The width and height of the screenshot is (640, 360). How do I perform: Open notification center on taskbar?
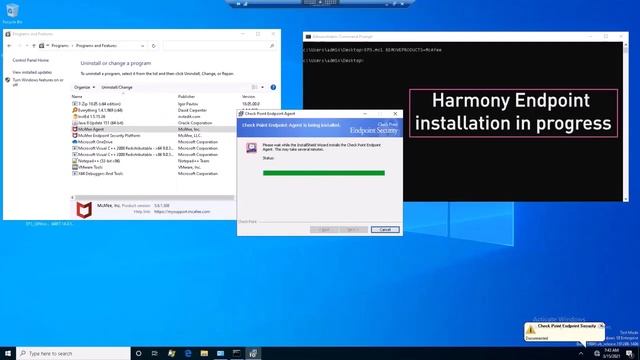(630, 353)
